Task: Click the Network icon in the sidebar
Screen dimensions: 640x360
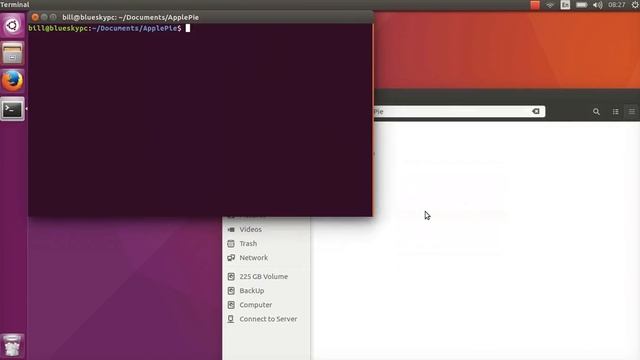Action: (231, 258)
